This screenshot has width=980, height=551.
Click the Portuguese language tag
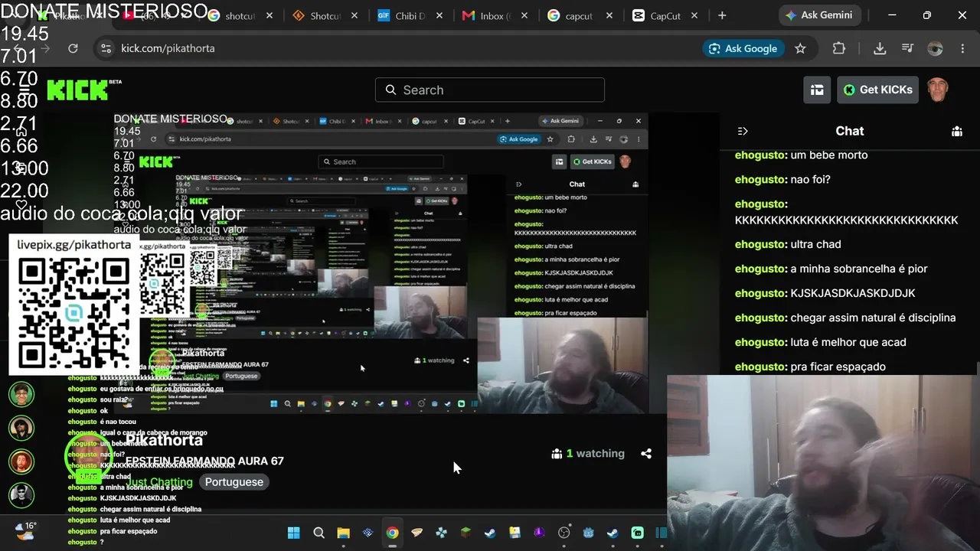click(x=234, y=481)
